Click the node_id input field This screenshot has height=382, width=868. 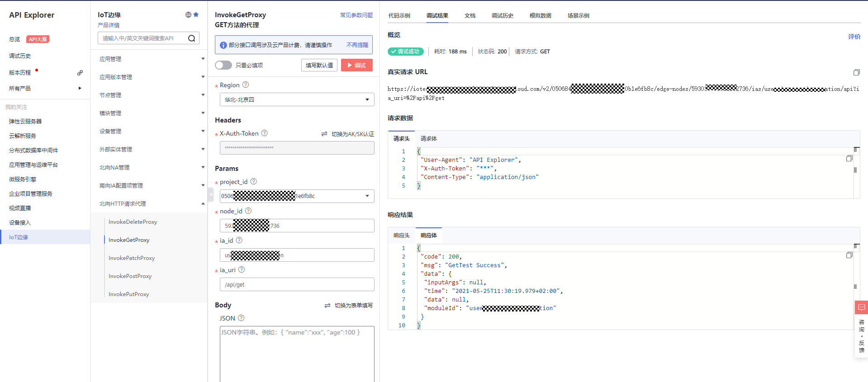[x=297, y=226]
